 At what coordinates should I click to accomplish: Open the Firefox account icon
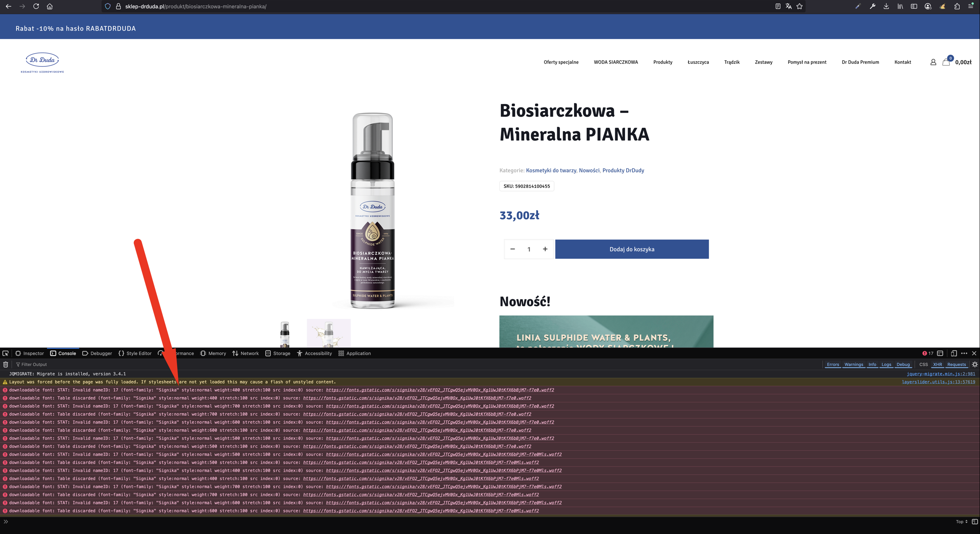tap(928, 7)
